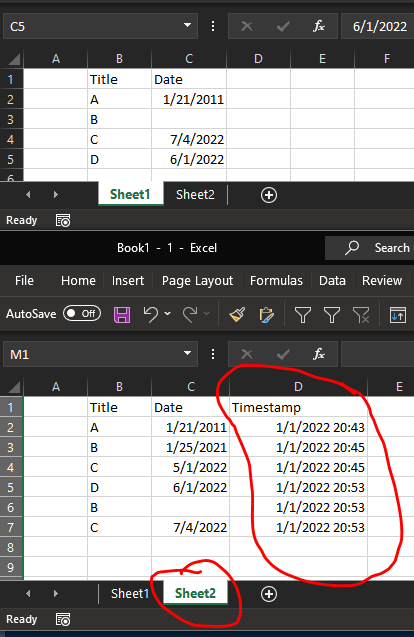Open the Formulas ribbon tab
Viewport: 414px width, 637px height.
coord(276,281)
